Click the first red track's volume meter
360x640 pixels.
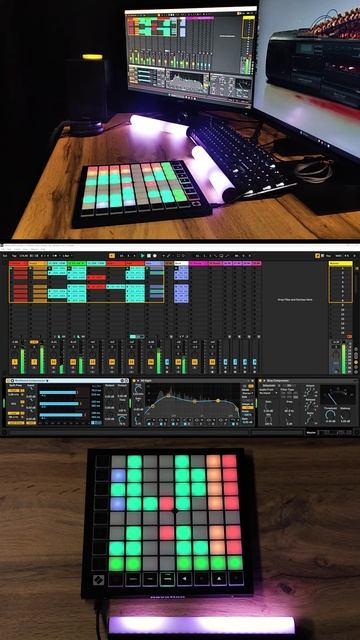coord(22,360)
